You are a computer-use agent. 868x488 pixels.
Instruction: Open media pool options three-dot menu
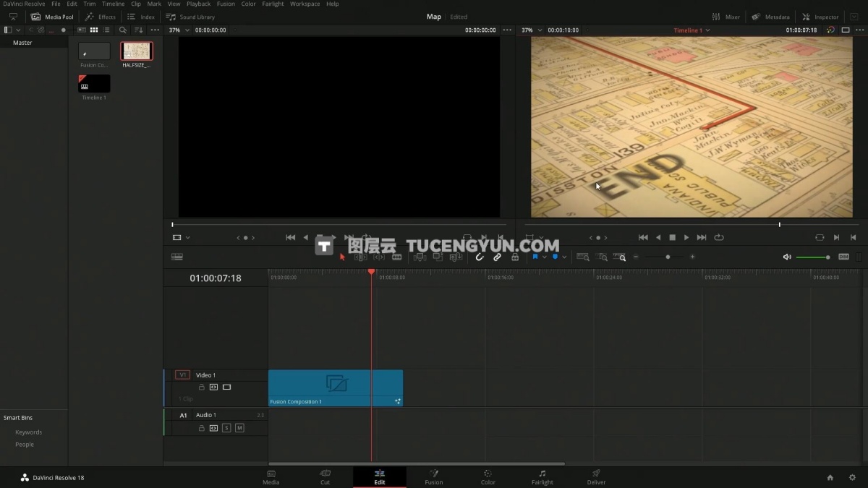(x=156, y=30)
